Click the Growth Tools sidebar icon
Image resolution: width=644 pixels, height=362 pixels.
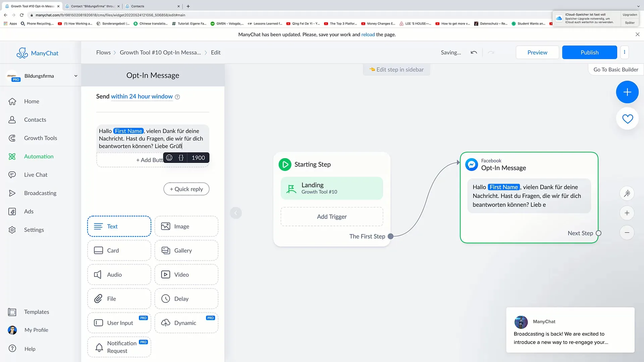pyautogui.click(x=12, y=137)
